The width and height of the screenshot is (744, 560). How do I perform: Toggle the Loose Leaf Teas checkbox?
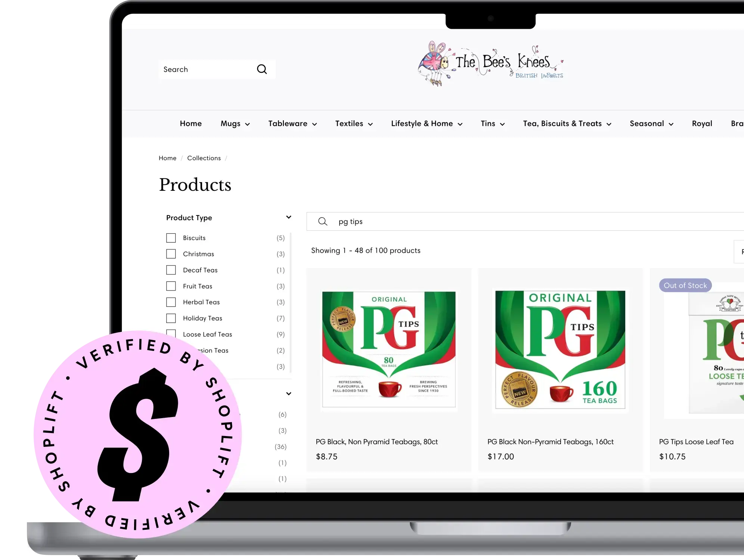pyautogui.click(x=171, y=334)
